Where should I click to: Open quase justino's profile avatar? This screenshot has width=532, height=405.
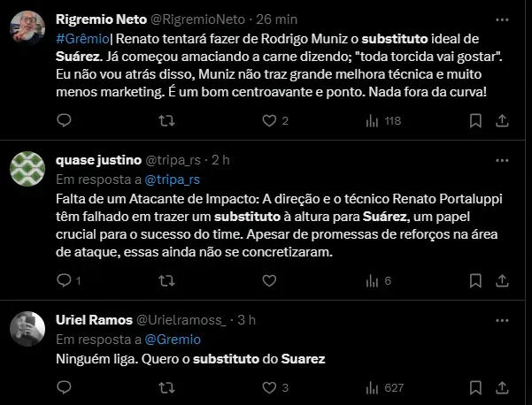(x=27, y=168)
